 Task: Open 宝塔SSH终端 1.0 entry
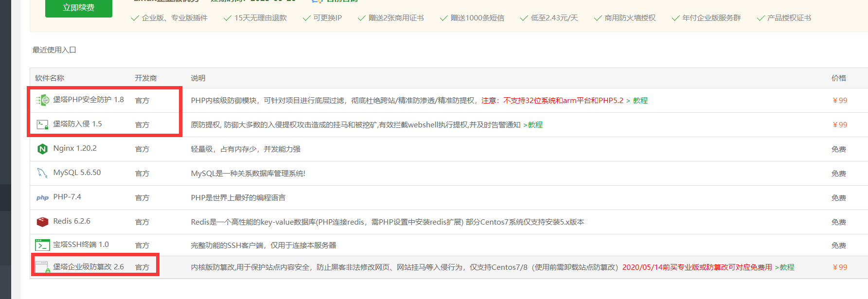[81, 245]
